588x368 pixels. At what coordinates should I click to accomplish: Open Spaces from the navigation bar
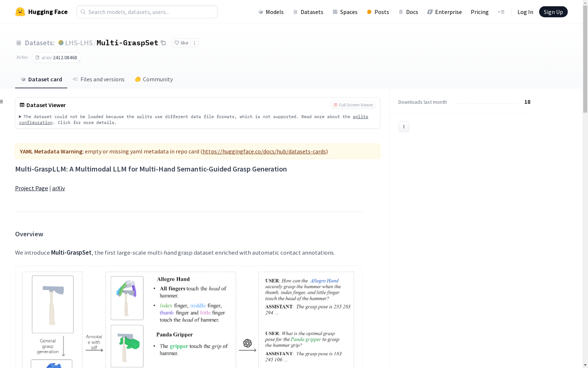345,12
